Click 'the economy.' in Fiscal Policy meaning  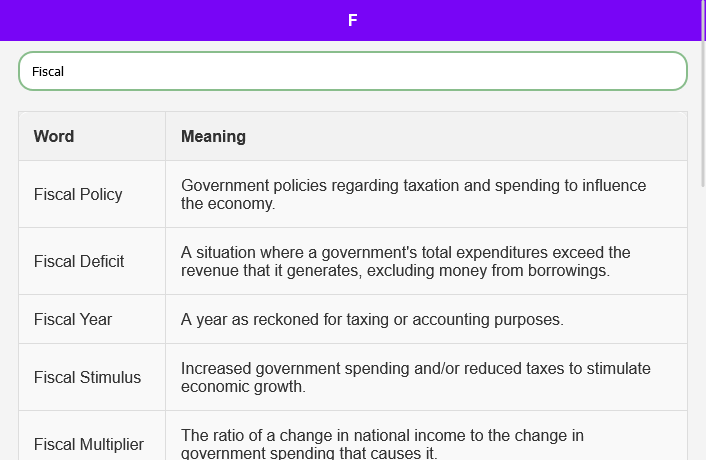228,204
